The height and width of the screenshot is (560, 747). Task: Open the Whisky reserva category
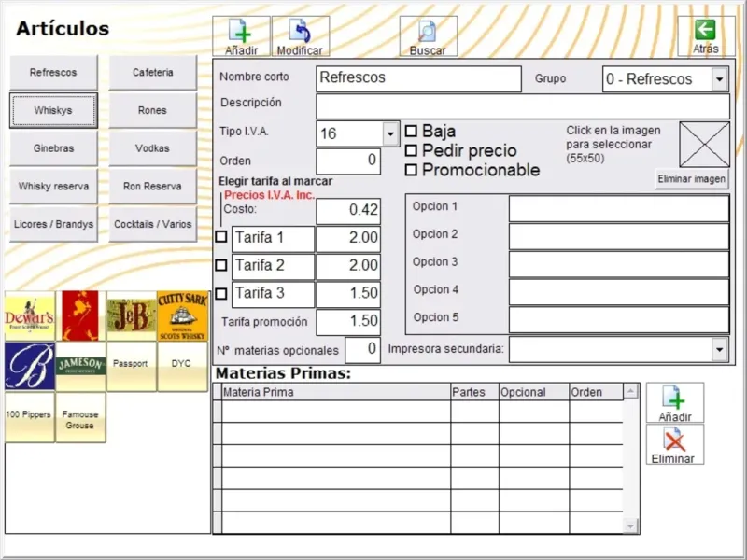click(x=53, y=186)
